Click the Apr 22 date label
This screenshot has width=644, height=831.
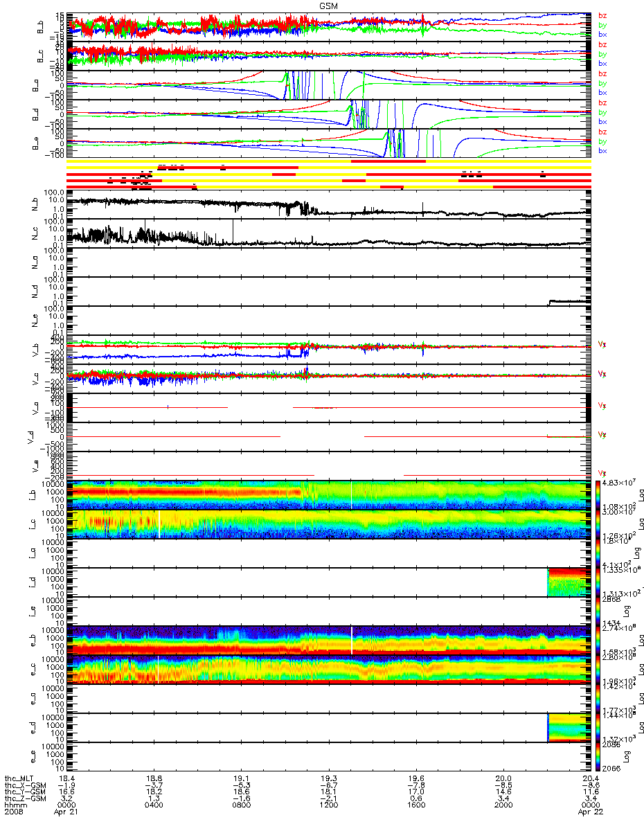591,811
